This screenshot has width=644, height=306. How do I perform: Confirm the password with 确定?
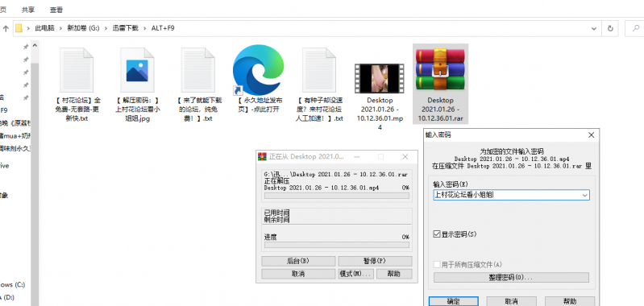coord(453,301)
